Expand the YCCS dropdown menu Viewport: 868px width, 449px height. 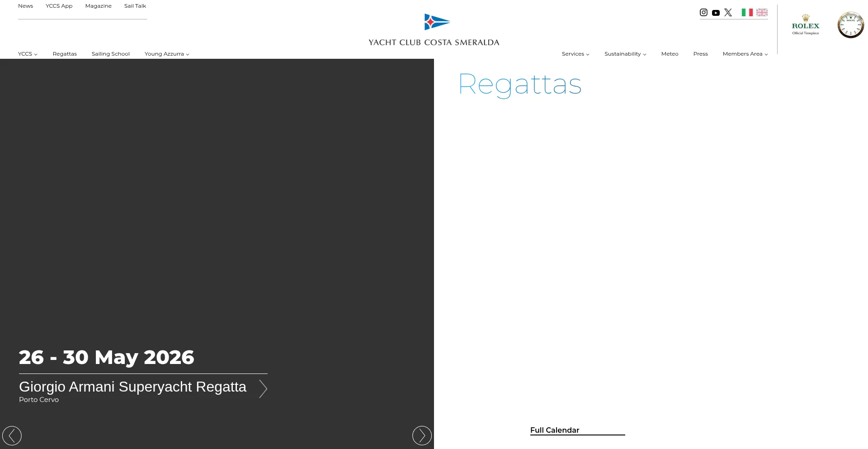pyautogui.click(x=28, y=54)
